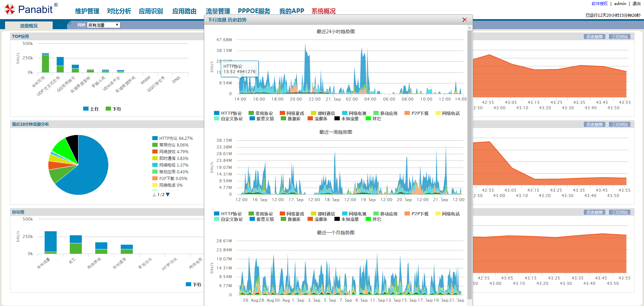This screenshot has height=306, width=644.
Task: Toggle 自定义协议 in the 24-hour chart legend
Action: coord(228,119)
